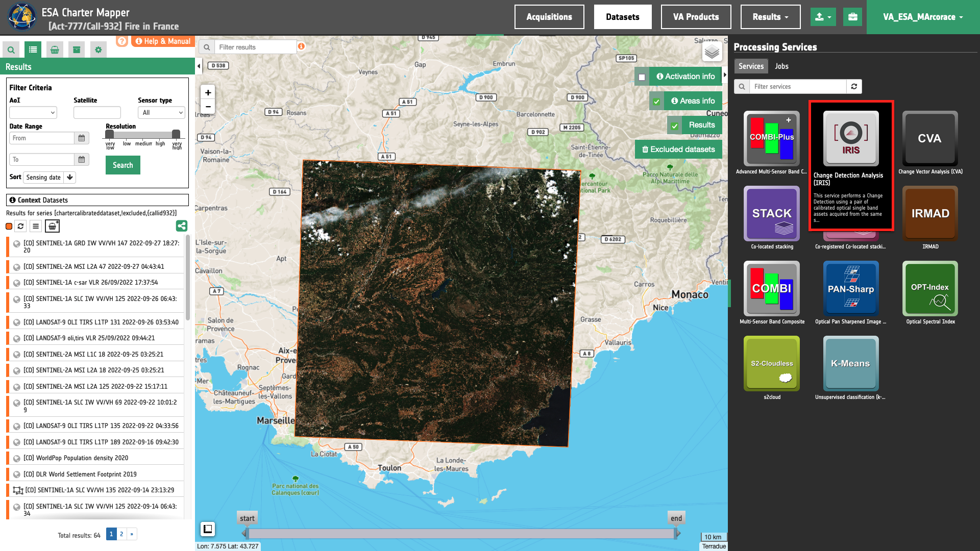980x551 pixels.
Task: Click the orange question mark help icon
Action: (122, 41)
